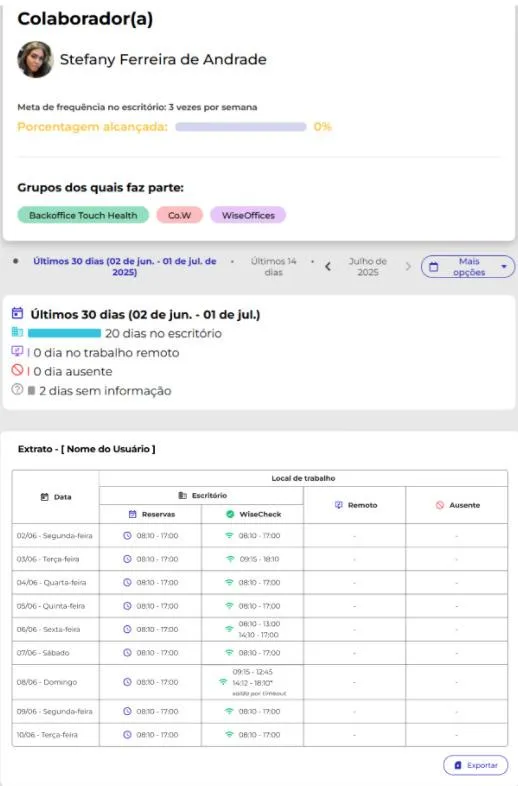The height and width of the screenshot is (786, 518).
Task: Click the attendance percentage progress bar
Action: click(x=241, y=127)
